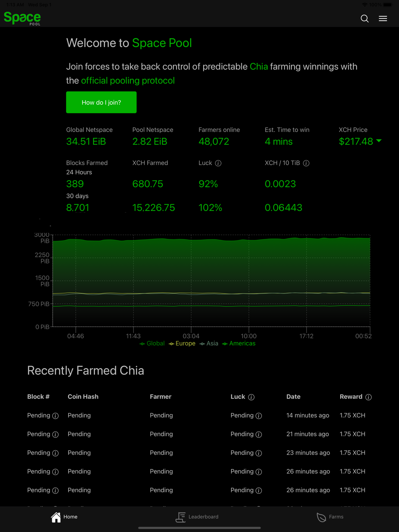
Task: Open Block # pending info, 14 minutes ago row
Action: pos(55,416)
